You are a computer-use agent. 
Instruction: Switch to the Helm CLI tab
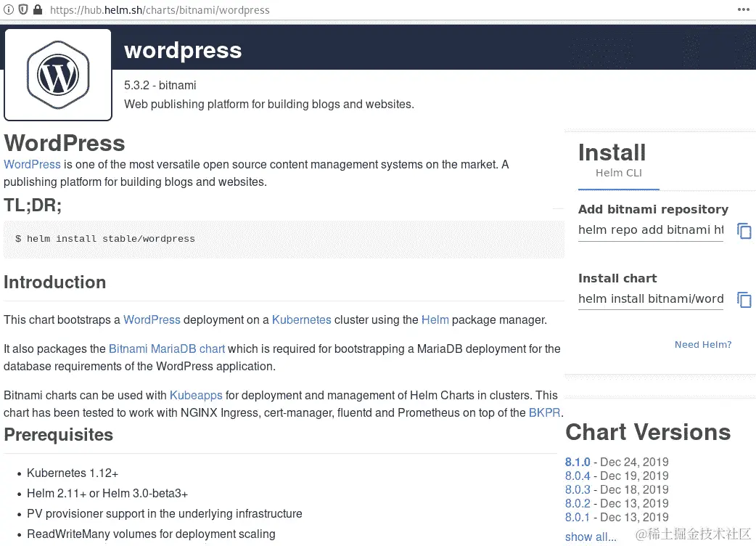618,172
